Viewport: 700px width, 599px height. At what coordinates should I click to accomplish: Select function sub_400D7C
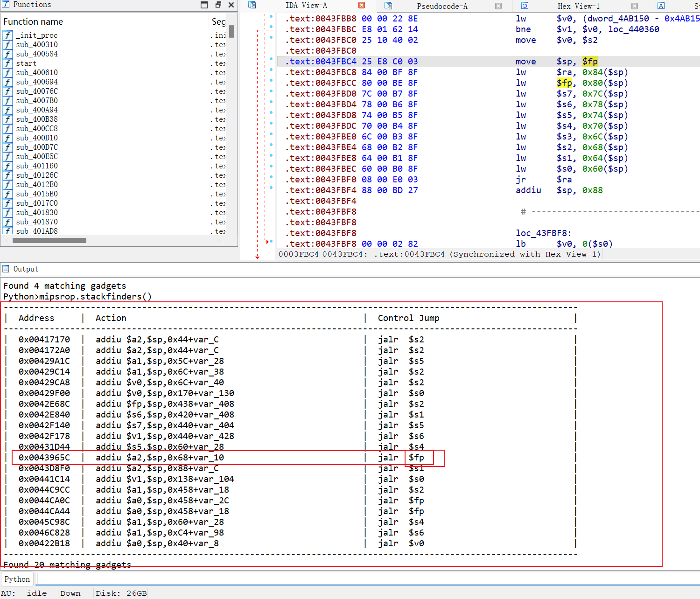tap(37, 147)
